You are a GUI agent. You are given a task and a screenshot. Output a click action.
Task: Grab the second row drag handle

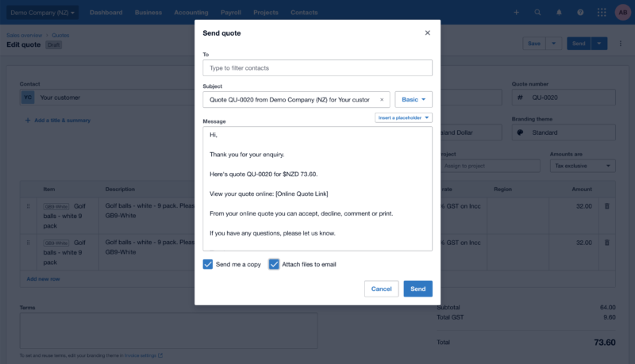[x=28, y=243]
